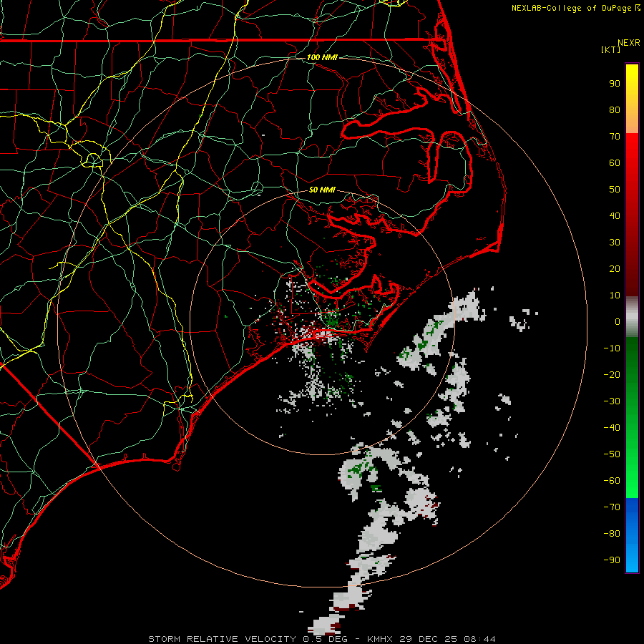Click the 70 value on the velocity scale
This screenshot has width=644, height=644.
[615, 137]
